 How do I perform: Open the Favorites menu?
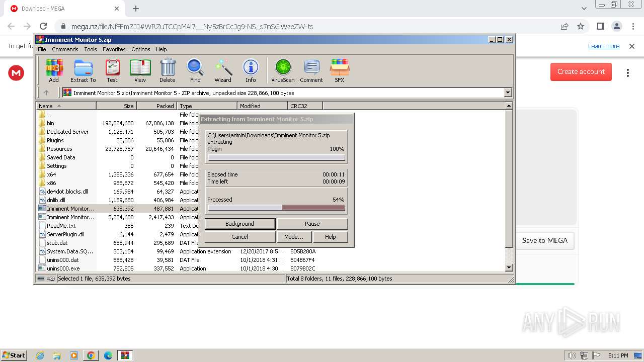click(114, 49)
